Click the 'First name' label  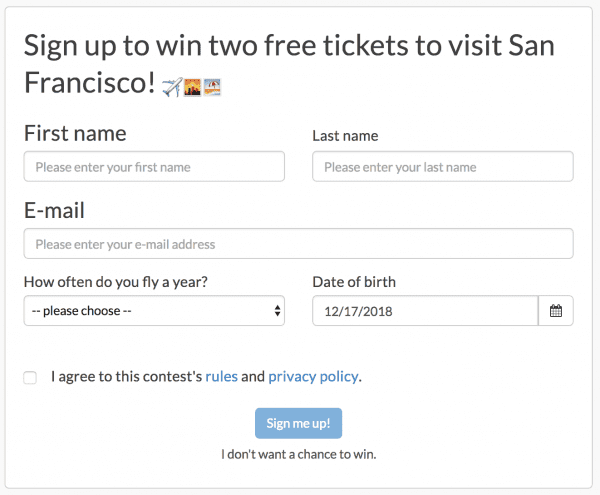click(x=75, y=134)
